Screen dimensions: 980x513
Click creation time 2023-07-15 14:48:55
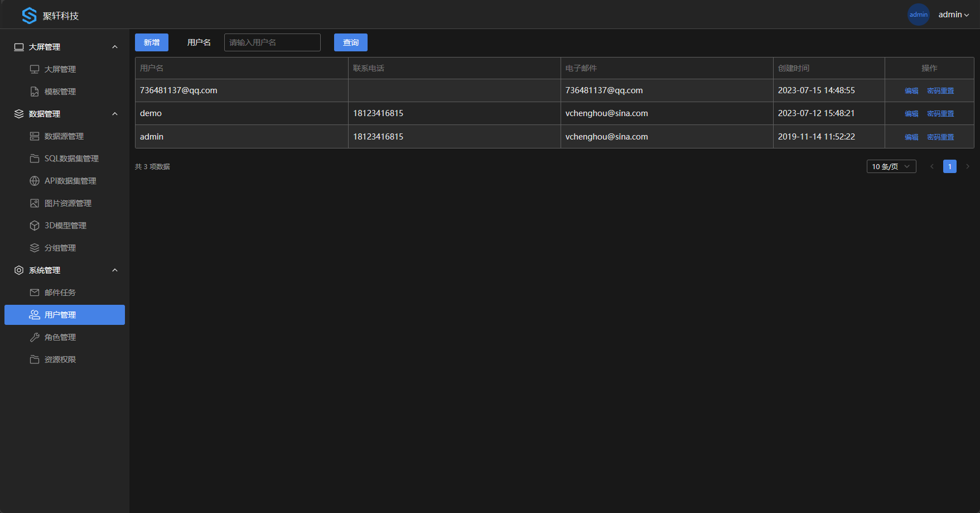[817, 90]
